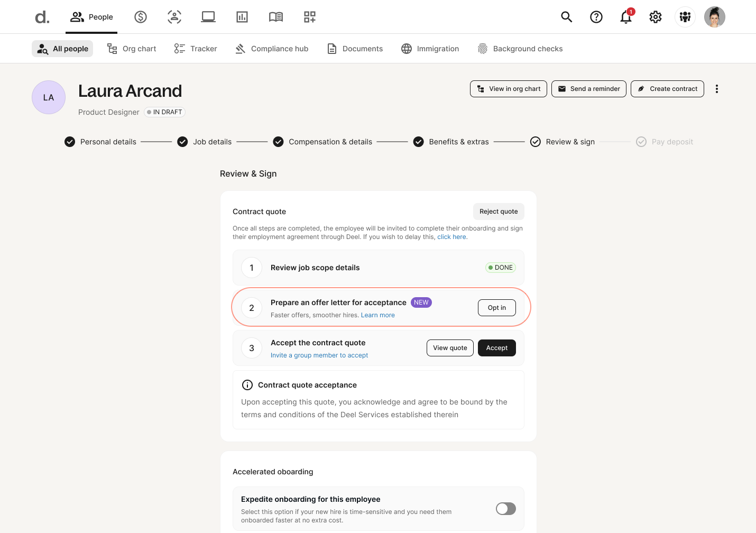Enable Expedite onboarding for this employee
The width and height of the screenshot is (756, 533).
point(505,508)
